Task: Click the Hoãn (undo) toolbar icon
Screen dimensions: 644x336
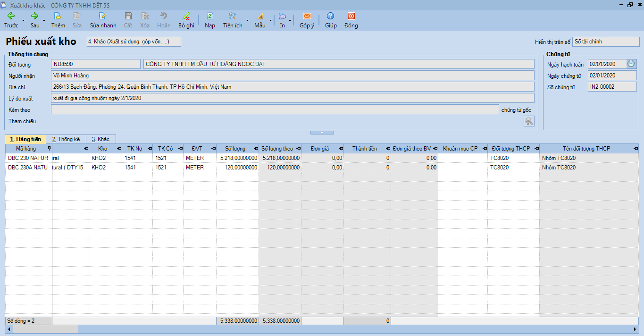Action: 164,20
